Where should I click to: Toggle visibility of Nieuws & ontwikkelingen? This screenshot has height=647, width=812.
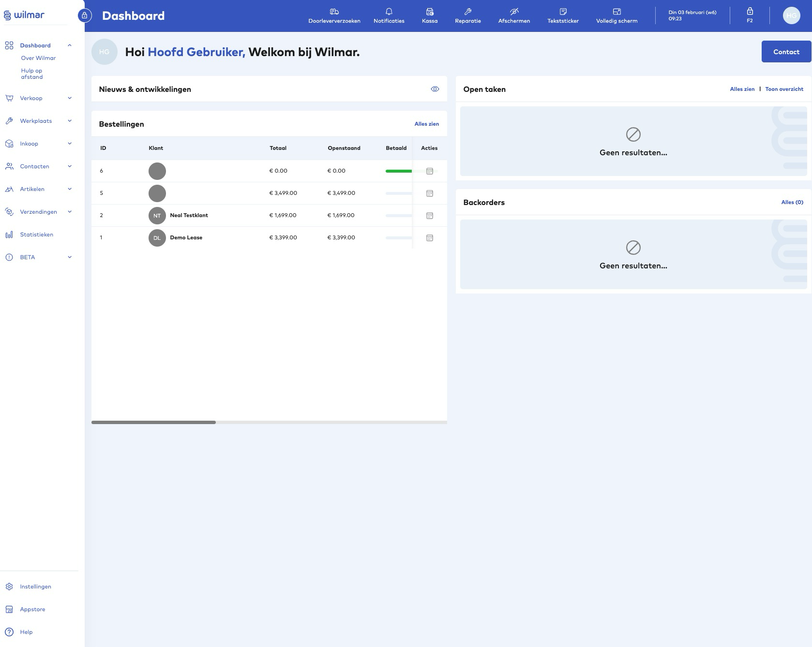[435, 89]
